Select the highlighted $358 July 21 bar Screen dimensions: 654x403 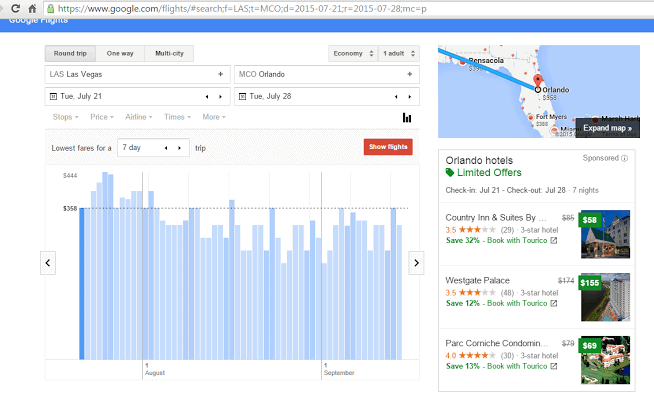(x=82, y=284)
